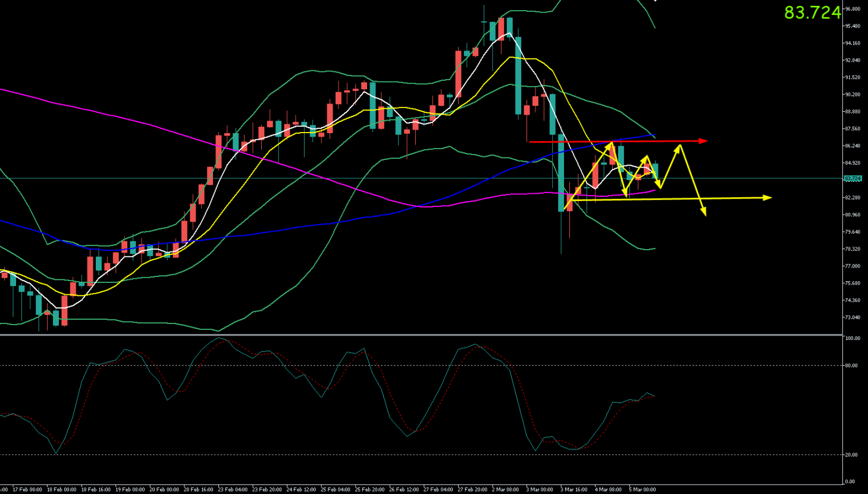Click the right end of lower Bollinger band
The width and height of the screenshot is (868, 494).
coord(654,248)
